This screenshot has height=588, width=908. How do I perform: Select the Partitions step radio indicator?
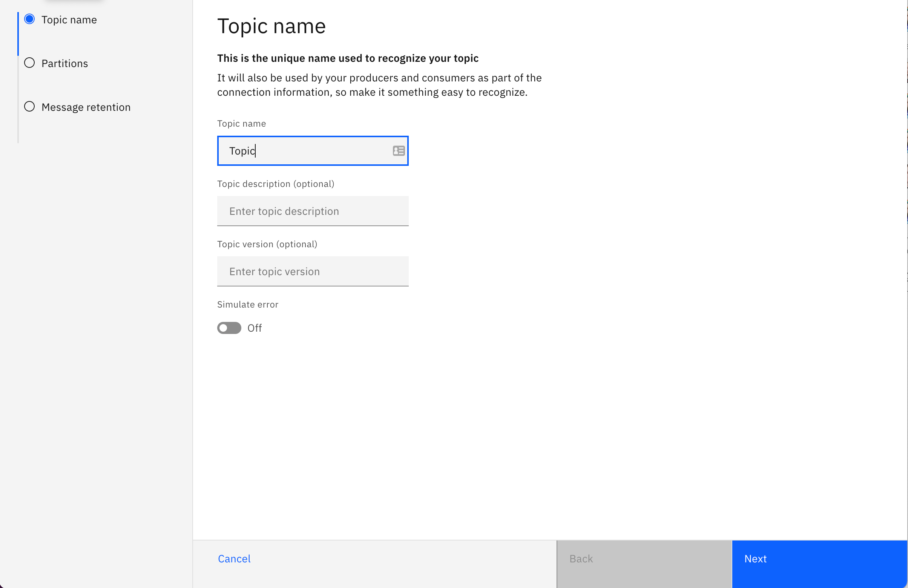click(29, 63)
